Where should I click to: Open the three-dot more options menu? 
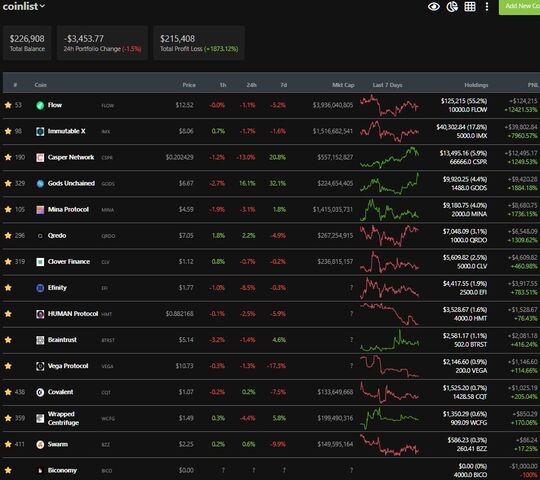487,7
